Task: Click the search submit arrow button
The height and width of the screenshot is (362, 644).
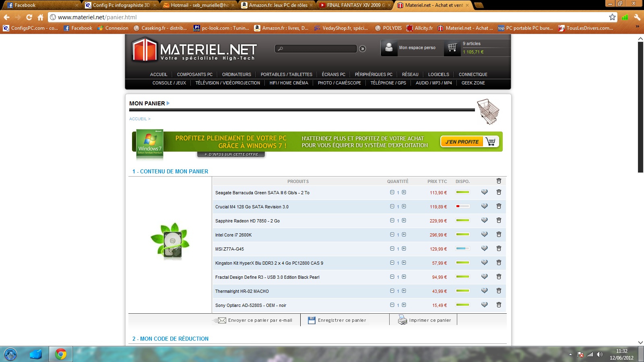Action: [363, 49]
